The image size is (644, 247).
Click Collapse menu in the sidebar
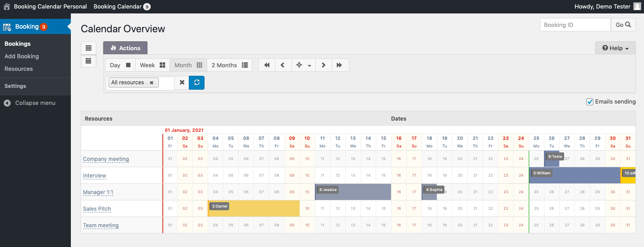tap(35, 103)
